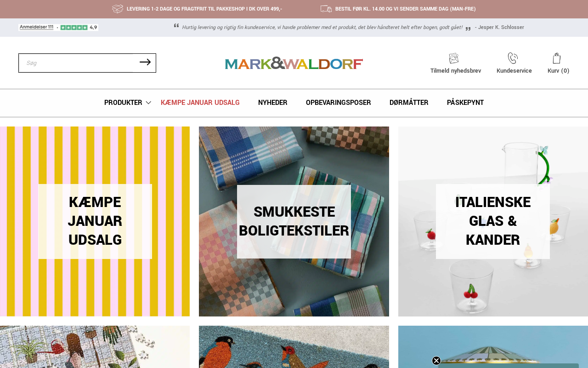Image resolution: width=588 pixels, height=368 pixels.
Task: Click the bird doormat product image
Action: [294, 347]
